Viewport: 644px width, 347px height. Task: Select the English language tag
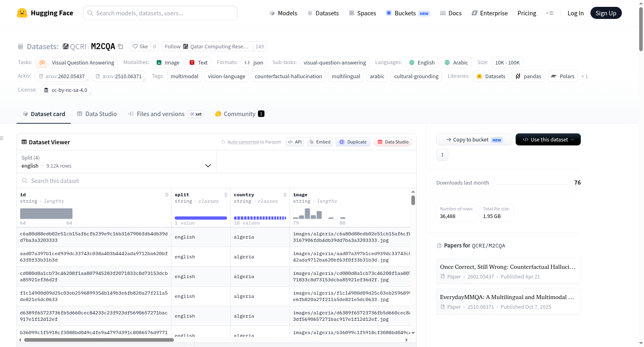coord(422,62)
